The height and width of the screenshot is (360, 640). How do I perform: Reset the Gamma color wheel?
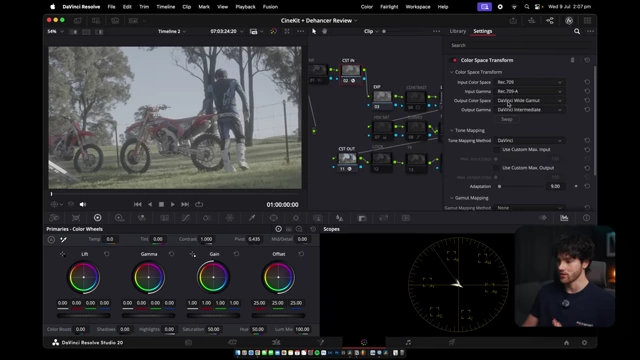tap(171, 254)
